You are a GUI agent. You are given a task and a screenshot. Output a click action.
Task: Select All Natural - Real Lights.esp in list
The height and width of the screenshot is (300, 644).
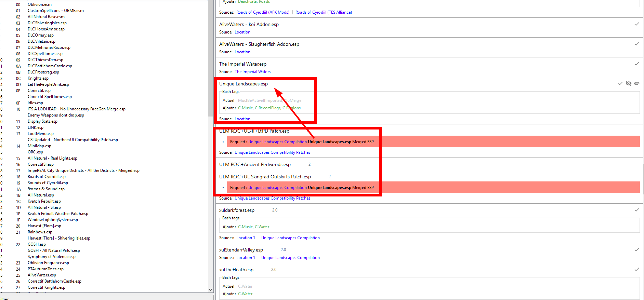pyautogui.click(x=52, y=158)
